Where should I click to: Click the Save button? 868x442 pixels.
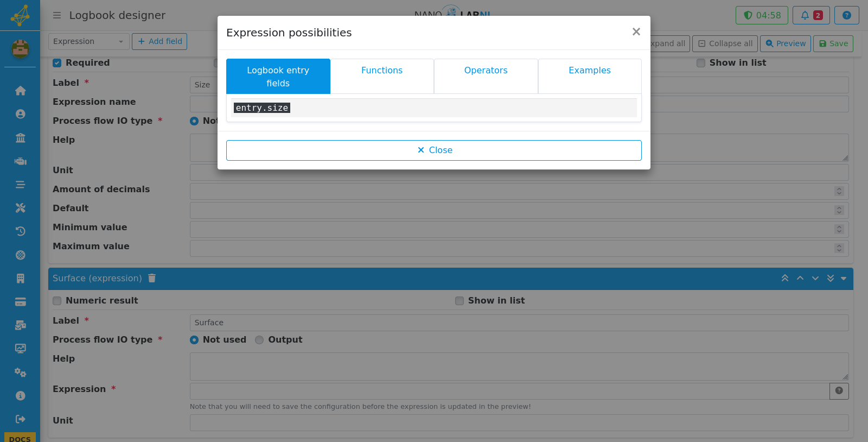click(833, 43)
